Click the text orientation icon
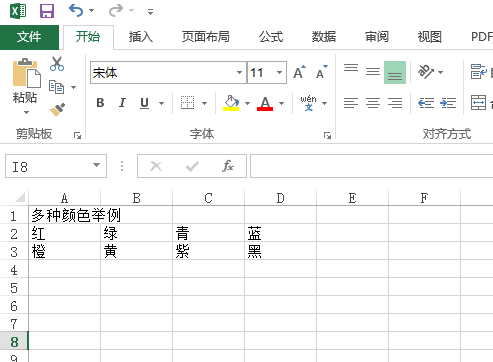 pyautogui.click(x=426, y=72)
